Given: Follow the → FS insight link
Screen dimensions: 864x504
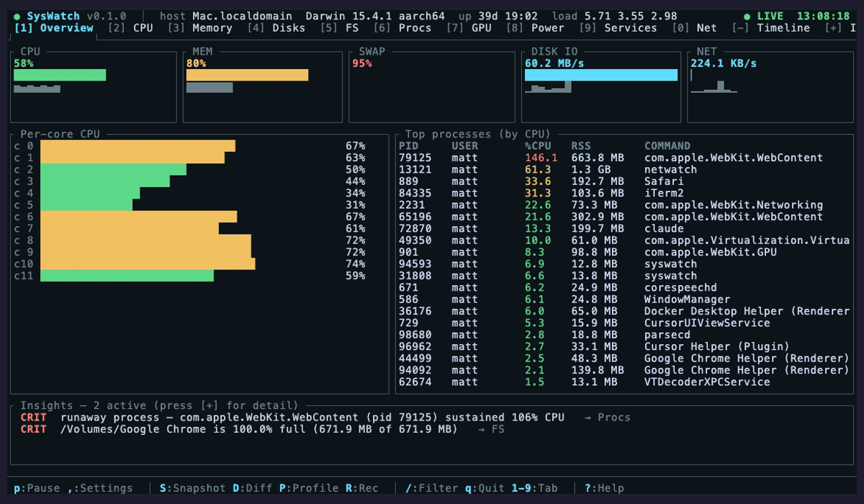Looking at the screenshot, I should point(492,429).
